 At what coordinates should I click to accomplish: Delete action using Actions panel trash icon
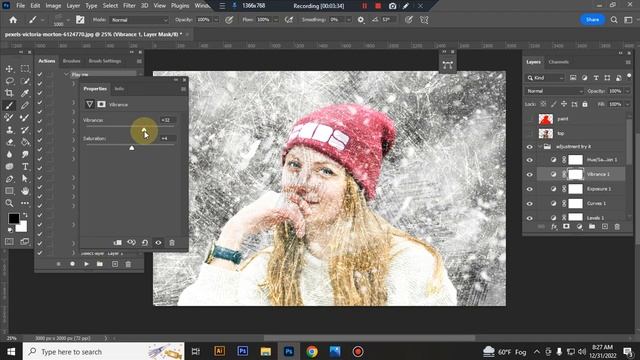[128, 264]
